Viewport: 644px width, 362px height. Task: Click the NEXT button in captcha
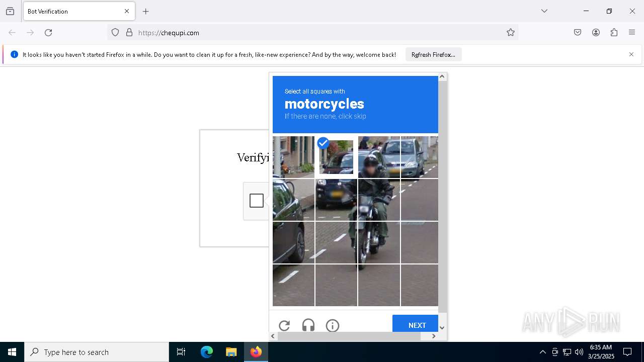pos(415,324)
